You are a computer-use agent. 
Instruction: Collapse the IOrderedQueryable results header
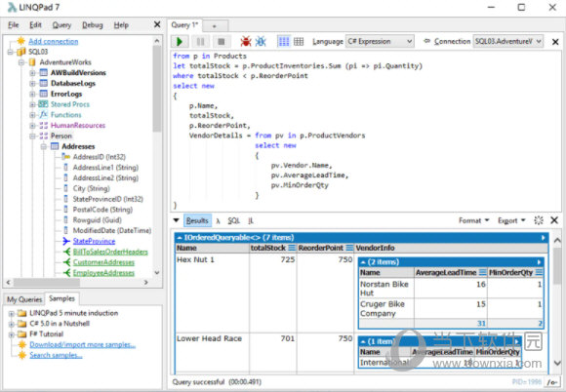coord(180,238)
